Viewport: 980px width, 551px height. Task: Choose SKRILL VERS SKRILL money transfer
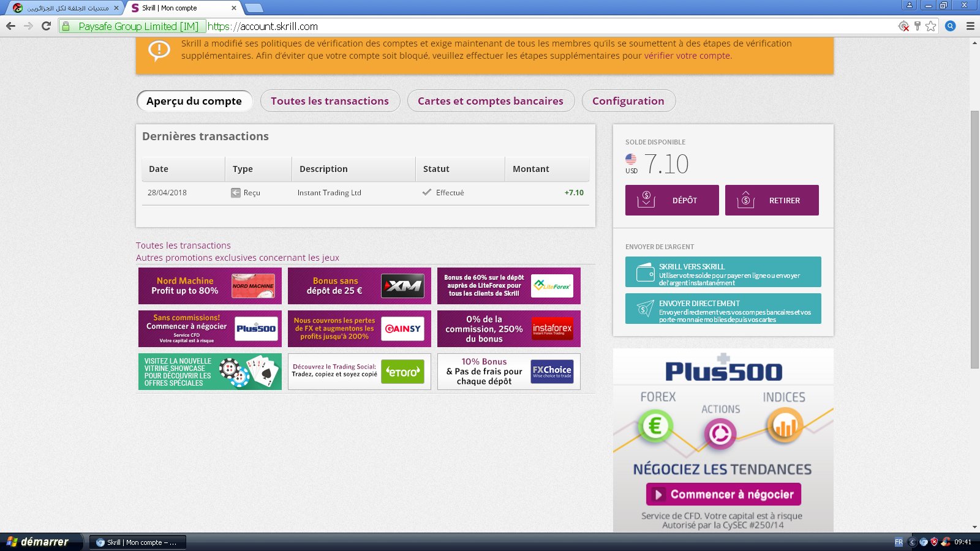coord(723,272)
